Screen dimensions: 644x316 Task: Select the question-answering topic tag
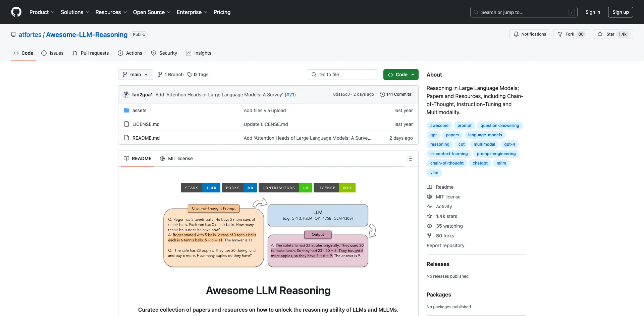(500, 126)
